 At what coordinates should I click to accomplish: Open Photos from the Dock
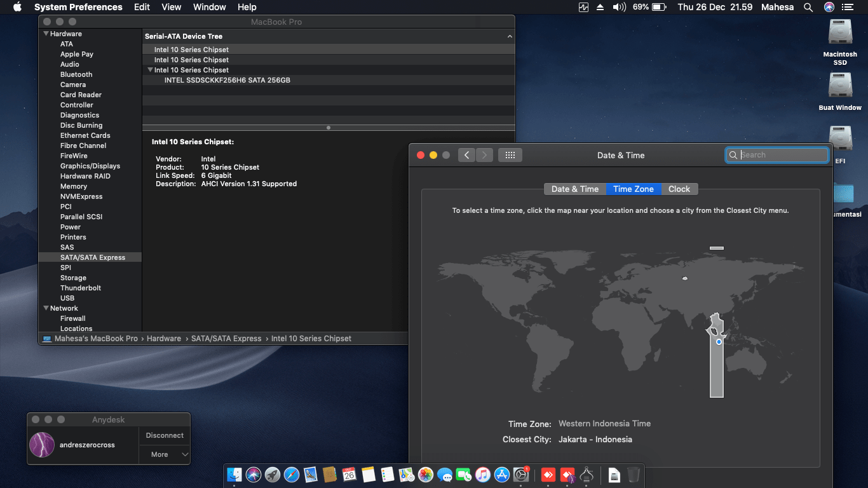pyautogui.click(x=426, y=475)
